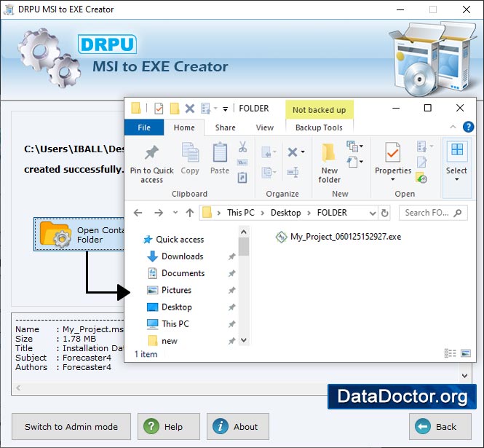Open address bar history dropdown
The image size is (484, 448).
[x=372, y=213]
